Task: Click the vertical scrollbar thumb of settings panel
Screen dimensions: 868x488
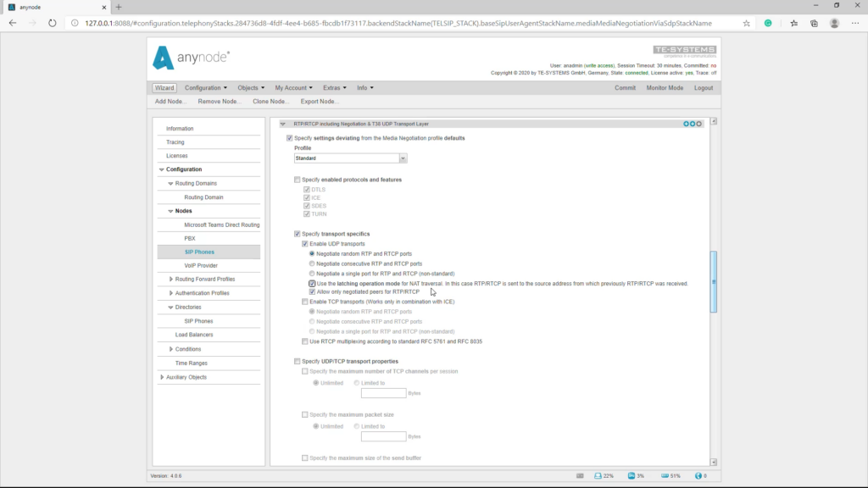Action: pos(714,281)
